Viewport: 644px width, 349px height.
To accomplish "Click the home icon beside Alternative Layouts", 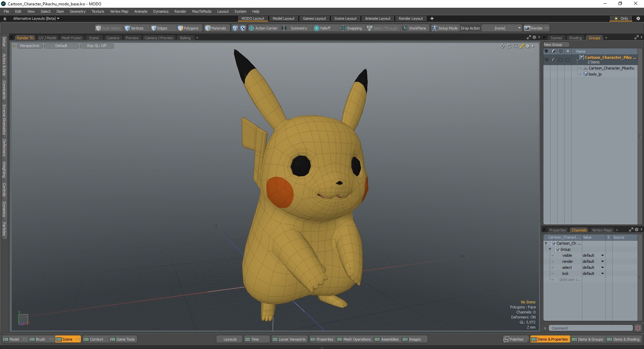I will tap(5, 18).
